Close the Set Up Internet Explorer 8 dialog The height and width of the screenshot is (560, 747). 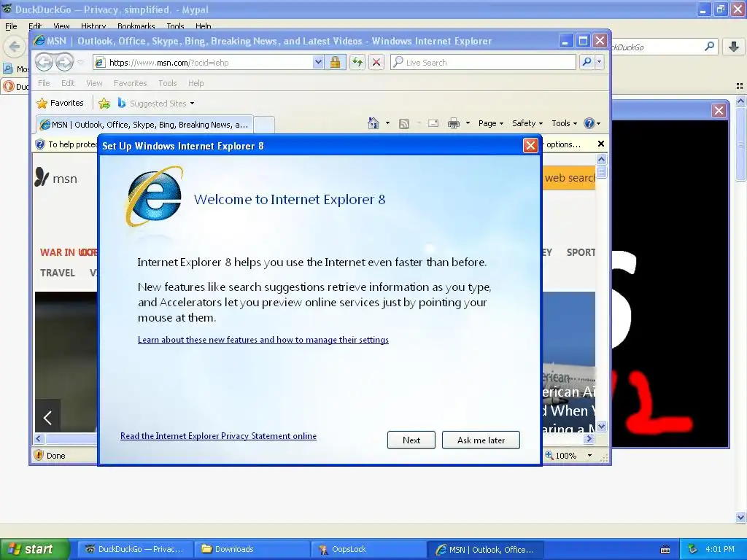(530, 146)
